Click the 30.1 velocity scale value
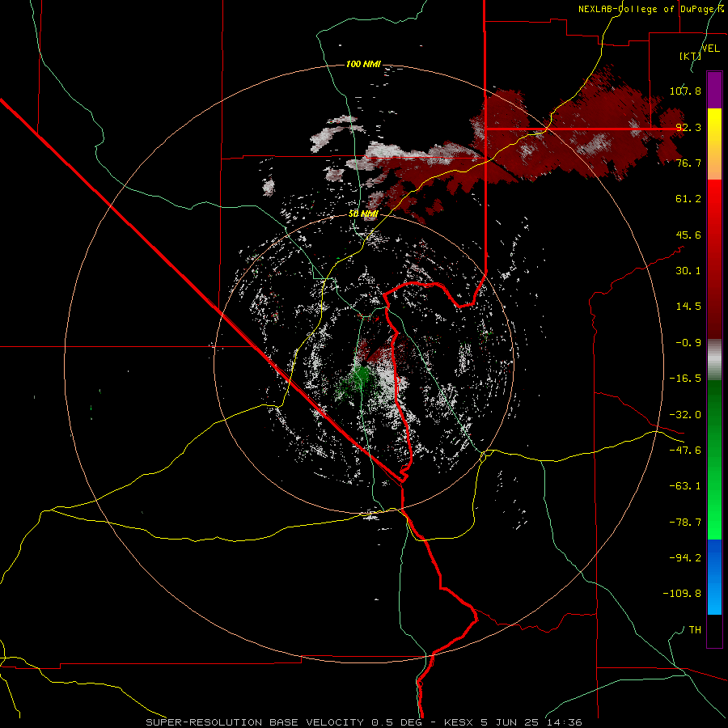Image resolution: width=728 pixels, height=728 pixels. tap(688, 271)
